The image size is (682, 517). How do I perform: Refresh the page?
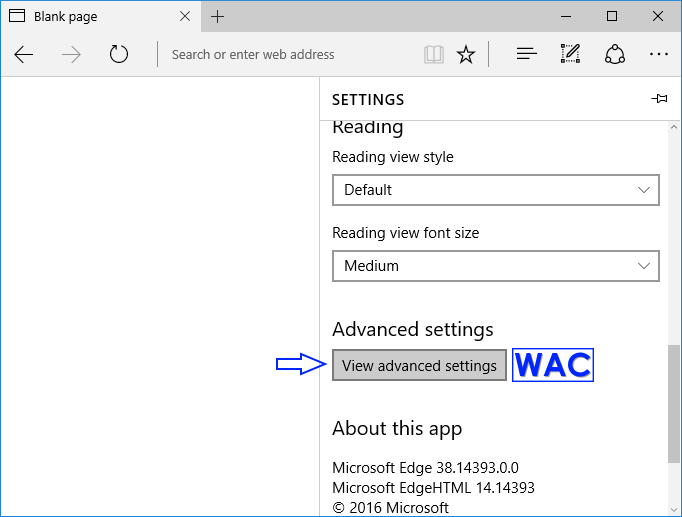119,54
